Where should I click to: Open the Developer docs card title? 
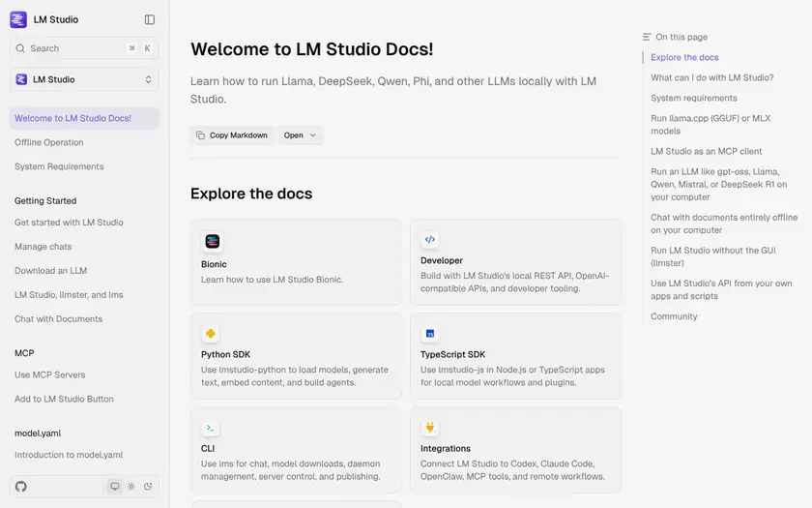point(442,260)
